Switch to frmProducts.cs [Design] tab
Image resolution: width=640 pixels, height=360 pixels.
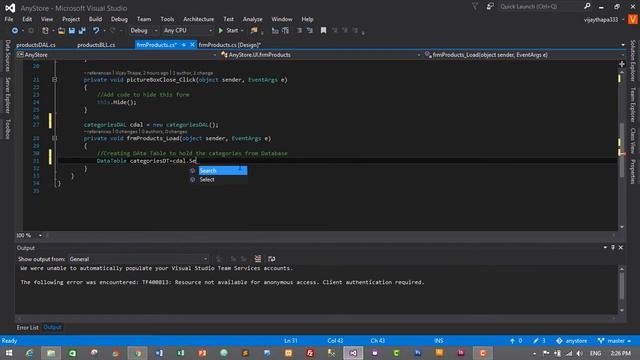coord(229,45)
